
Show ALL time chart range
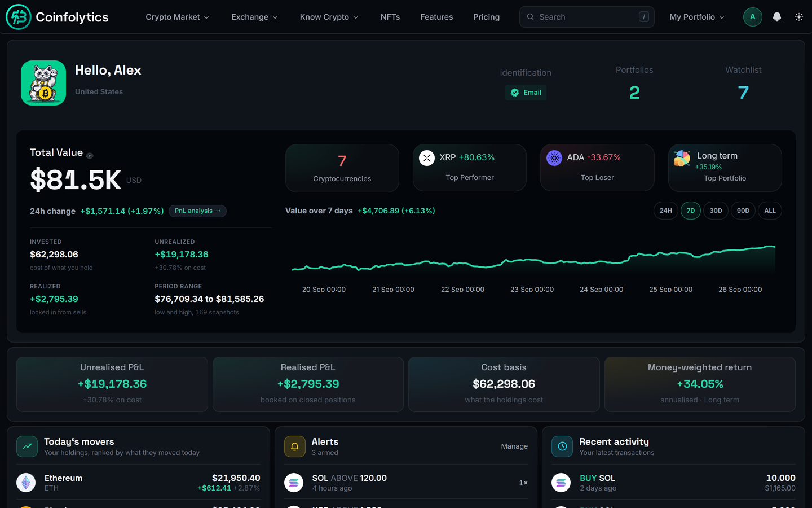tap(770, 211)
